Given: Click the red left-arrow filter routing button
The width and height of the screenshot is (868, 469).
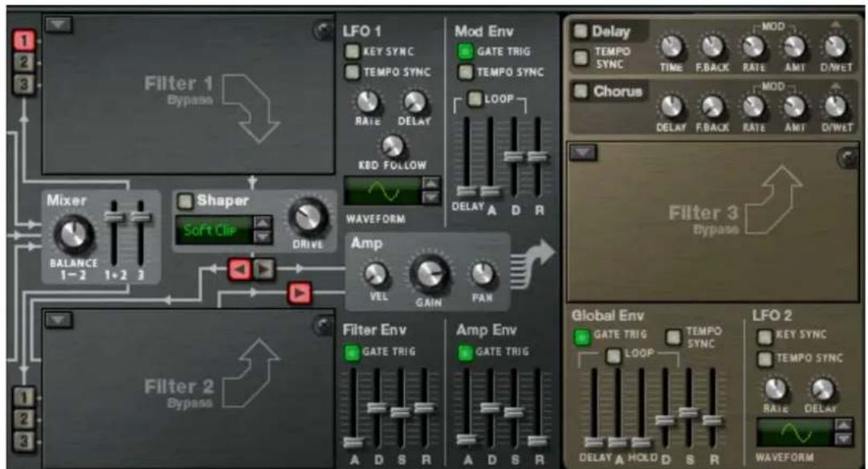Looking at the screenshot, I should (240, 270).
